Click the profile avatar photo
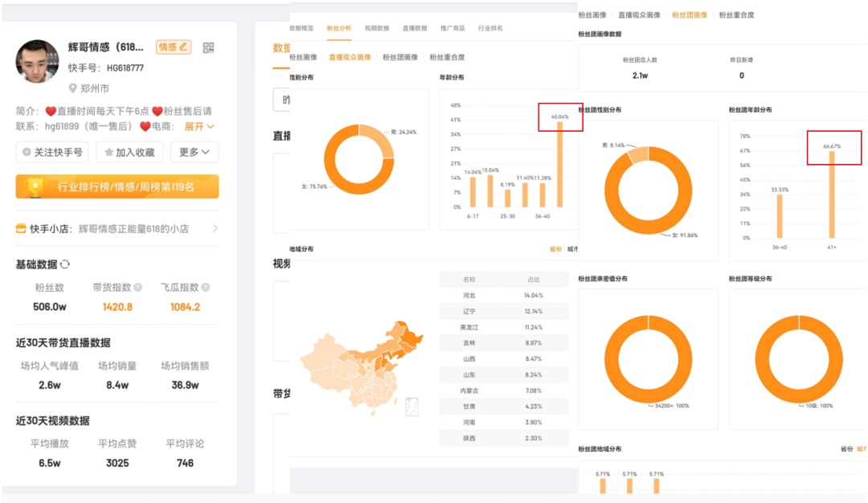 [x=37, y=61]
